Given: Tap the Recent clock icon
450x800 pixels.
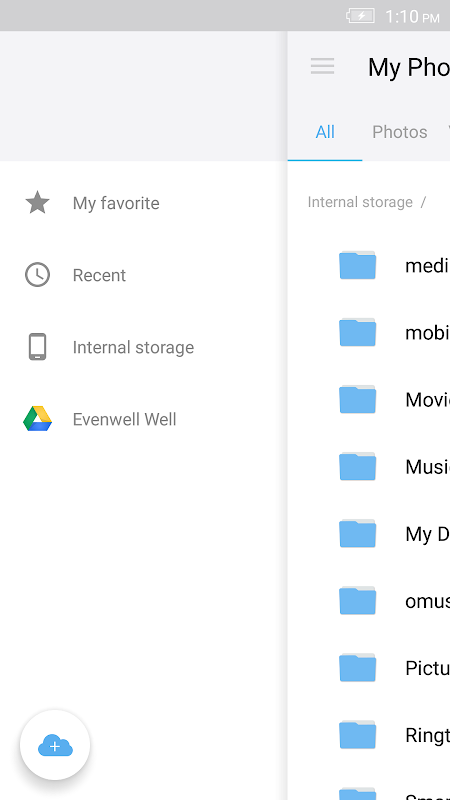Looking at the screenshot, I should pyautogui.click(x=37, y=275).
